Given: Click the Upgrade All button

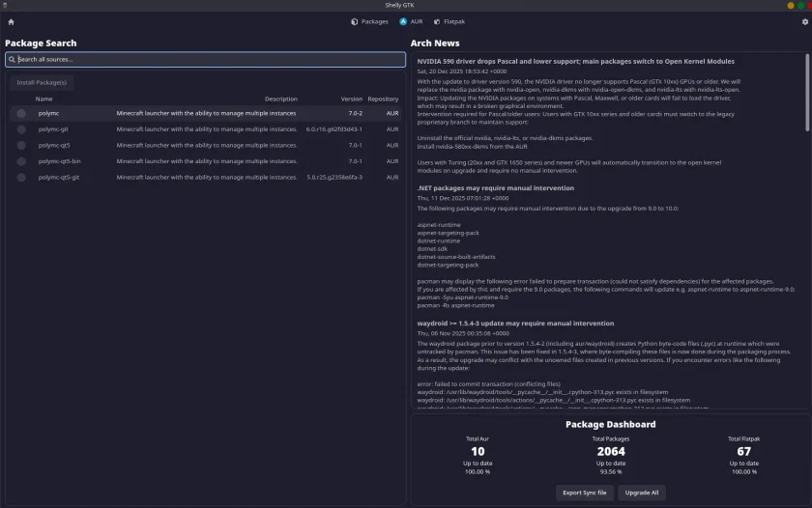Looking at the screenshot, I should (x=642, y=493).
